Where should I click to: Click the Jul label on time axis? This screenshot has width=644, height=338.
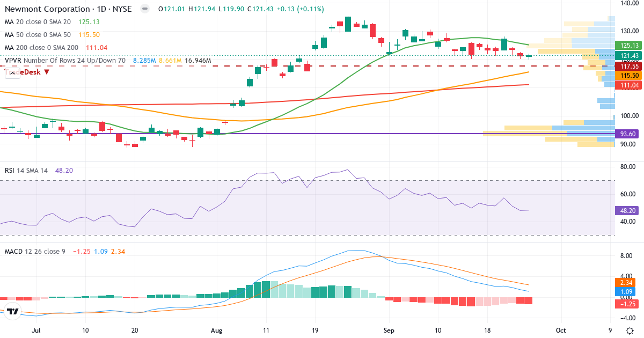click(37, 331)
